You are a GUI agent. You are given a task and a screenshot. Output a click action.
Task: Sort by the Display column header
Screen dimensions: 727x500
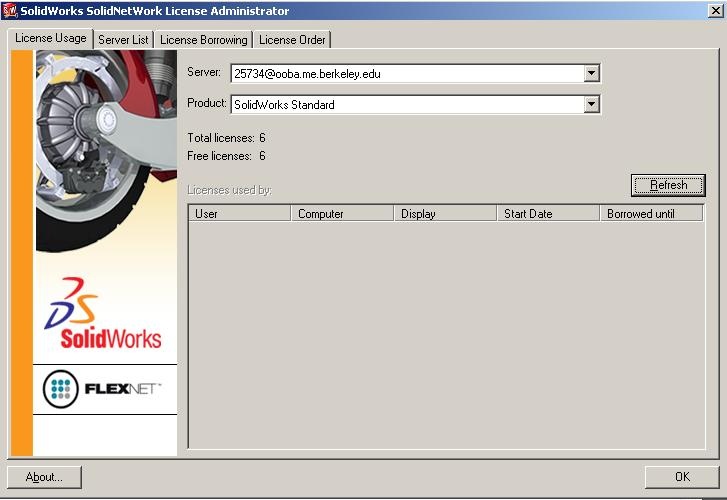(x=445, y=213)
